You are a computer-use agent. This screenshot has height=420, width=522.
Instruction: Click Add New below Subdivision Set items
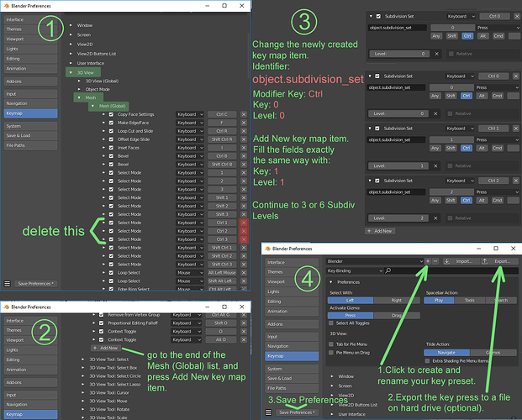pyautogui.click(x=380, y=231)
